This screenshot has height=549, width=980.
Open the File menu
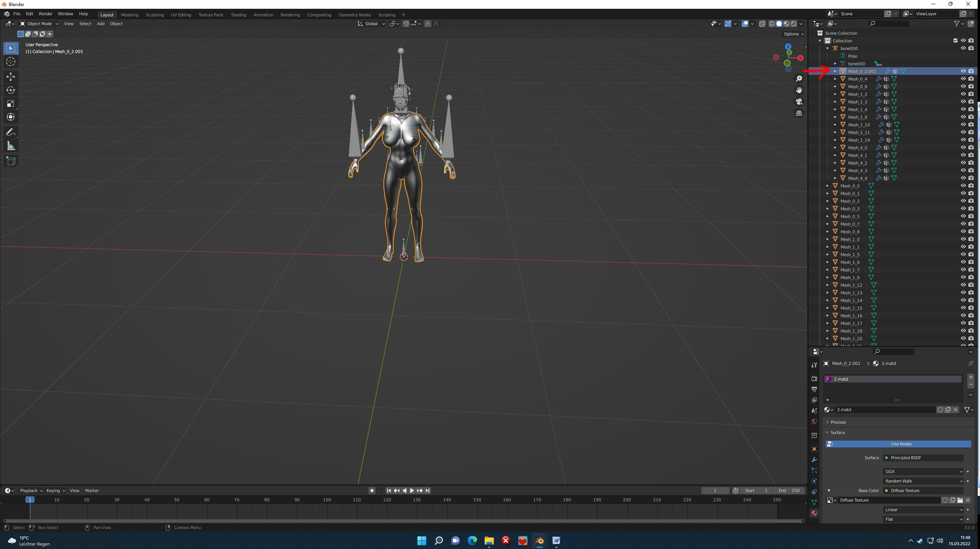coord(17,14)
